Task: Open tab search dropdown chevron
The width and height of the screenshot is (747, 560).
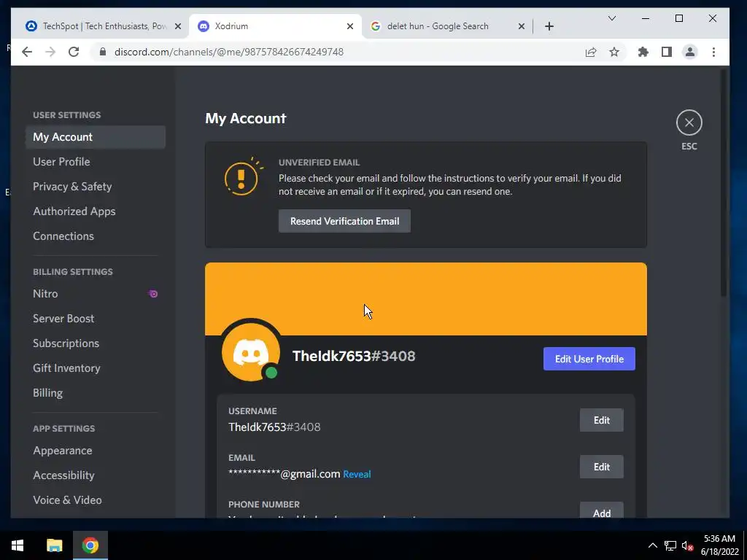Action: pyautogui.click(x=612, y=18)
